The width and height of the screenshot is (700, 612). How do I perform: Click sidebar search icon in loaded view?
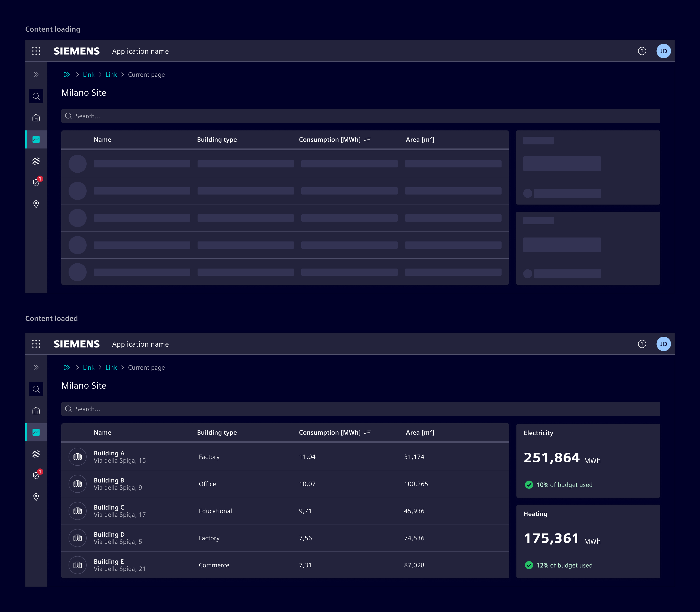click(x=36, y=389)
